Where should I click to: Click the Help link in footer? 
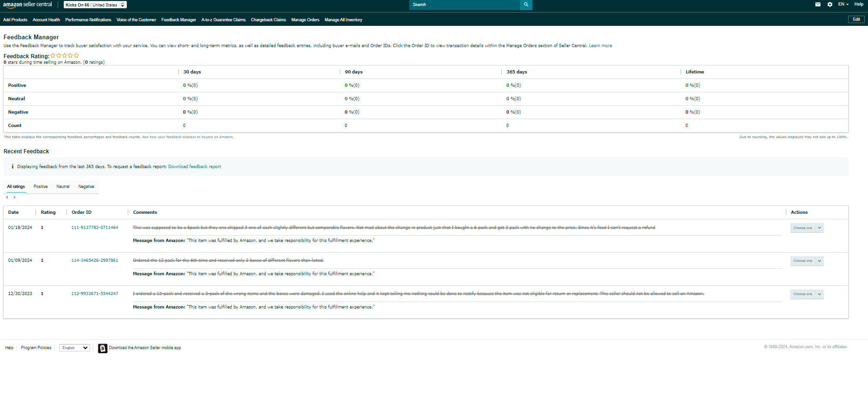coord(9,348)
